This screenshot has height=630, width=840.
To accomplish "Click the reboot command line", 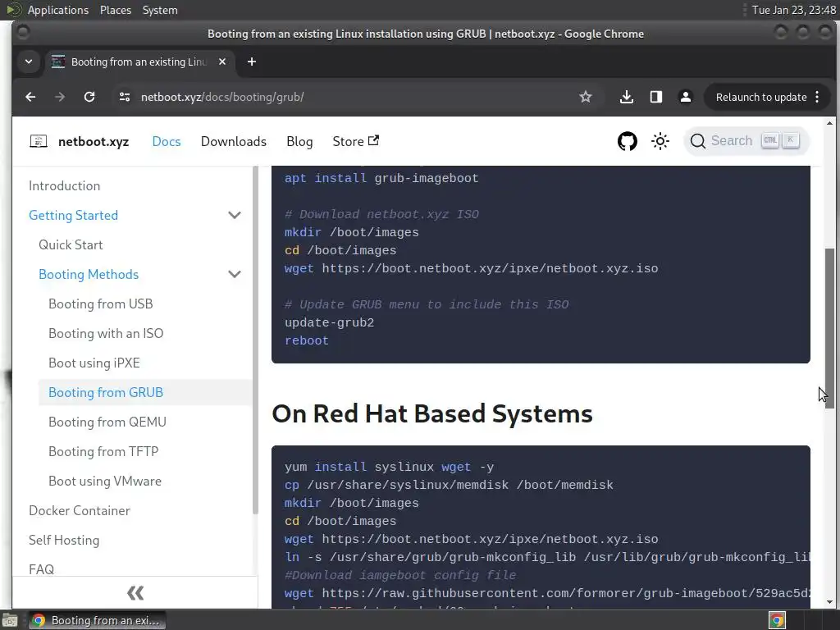I will 307,340.
